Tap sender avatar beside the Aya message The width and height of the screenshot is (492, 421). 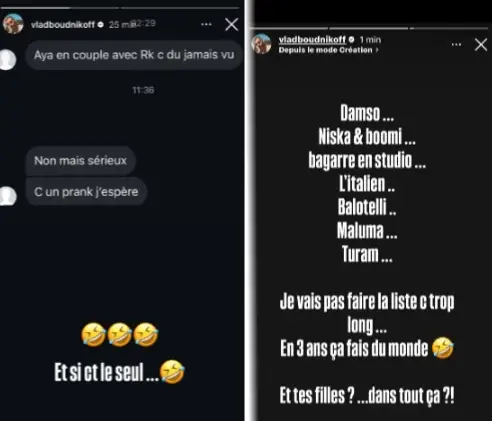pyautogui.click(x=7, y=60)
